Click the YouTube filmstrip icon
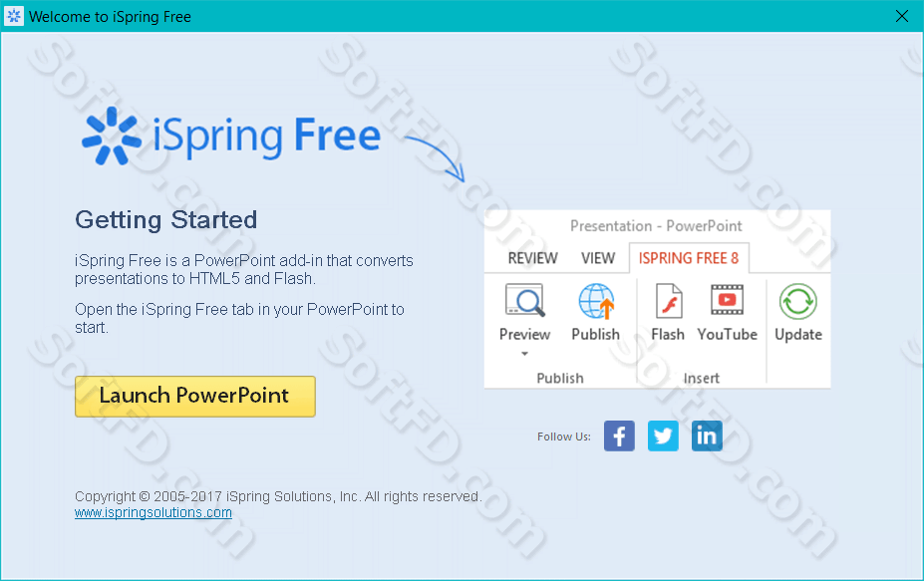 (x=727, y=300)
